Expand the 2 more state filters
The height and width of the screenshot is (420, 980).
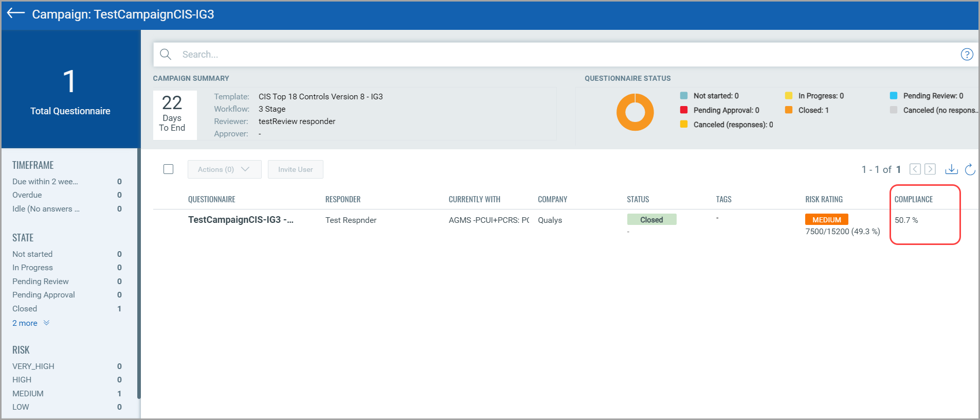tap(31, 323)
